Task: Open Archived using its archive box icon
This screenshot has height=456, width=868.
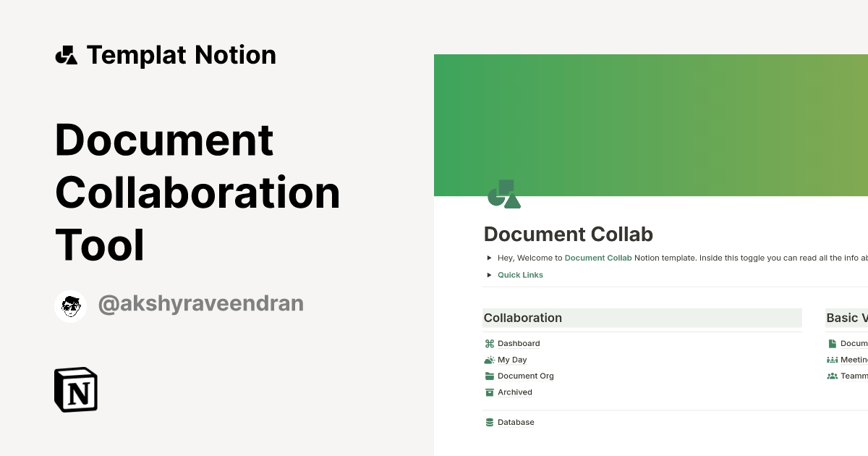Action: point(490,392)
